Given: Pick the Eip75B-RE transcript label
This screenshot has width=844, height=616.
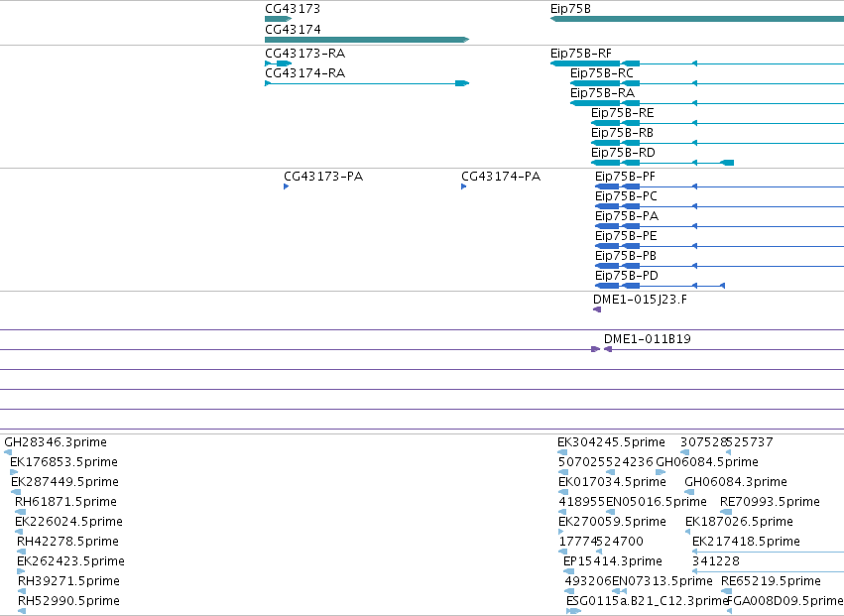Looking at the screenshot, I should tap(622, 112).
